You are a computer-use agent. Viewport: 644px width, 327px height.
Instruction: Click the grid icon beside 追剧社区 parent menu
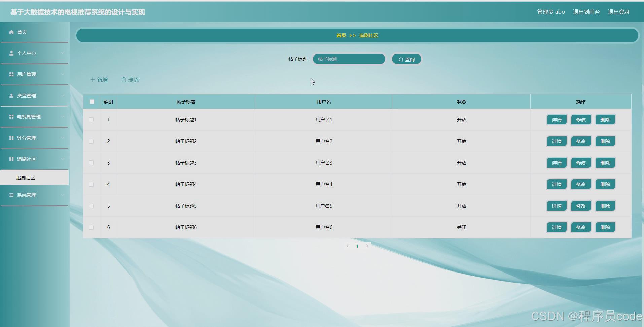[x=11, y=159]
